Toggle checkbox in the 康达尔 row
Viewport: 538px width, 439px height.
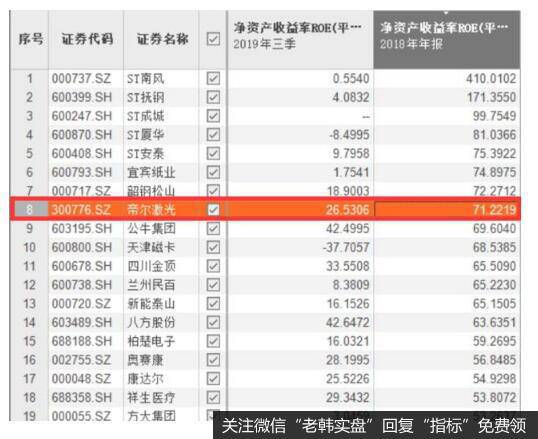pyautogui.click(x=213, y=379)
